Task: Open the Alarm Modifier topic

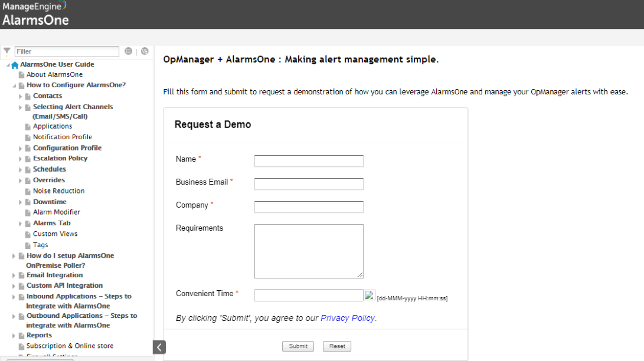Action: pos(57,212)
